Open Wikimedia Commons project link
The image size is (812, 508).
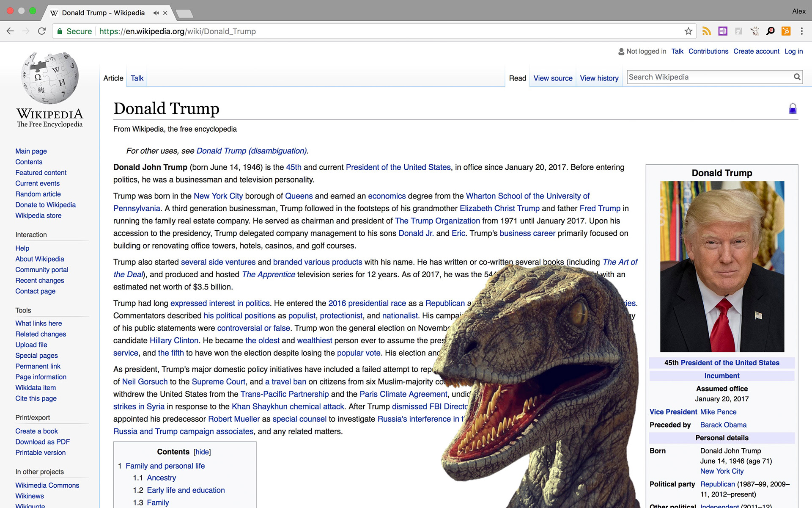click(x=47, y=485)
